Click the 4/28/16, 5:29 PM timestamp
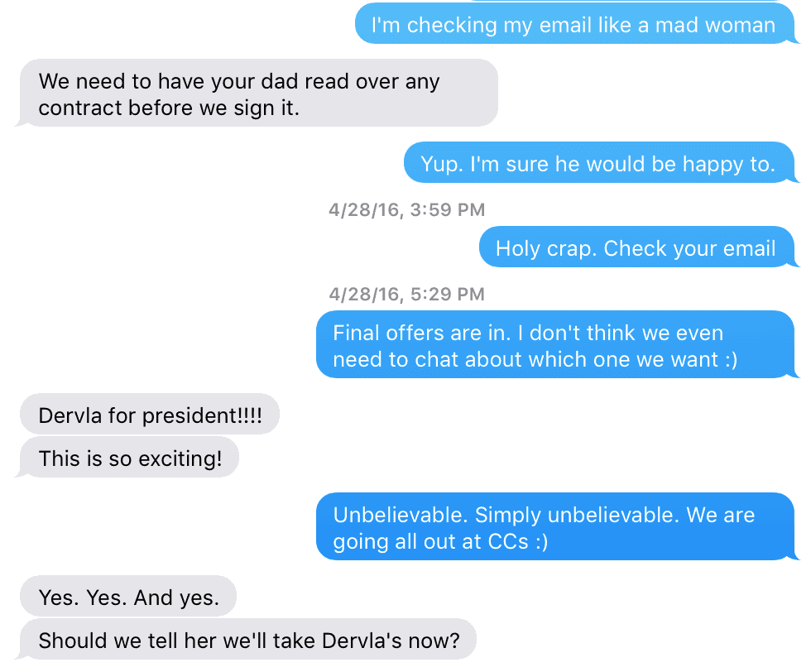The image size is (811, 672). point(406,294)
